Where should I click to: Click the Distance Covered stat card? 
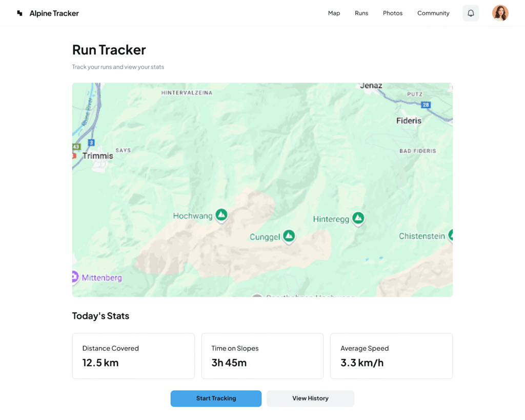(x=133, y=356)
